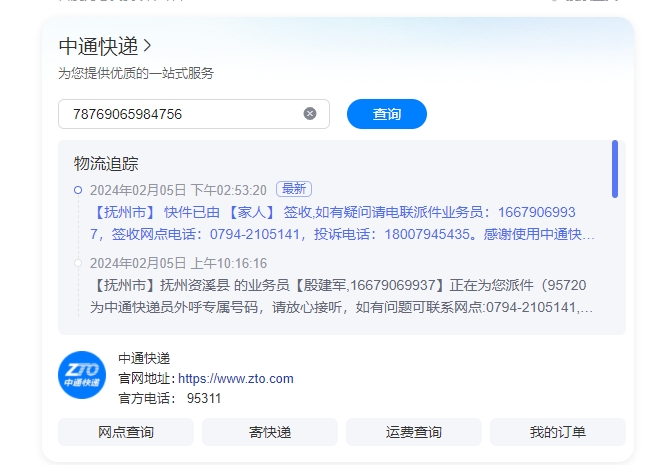
Task: Click the timeline marker beside 上午10:16:16
Action: coord(78,263)
